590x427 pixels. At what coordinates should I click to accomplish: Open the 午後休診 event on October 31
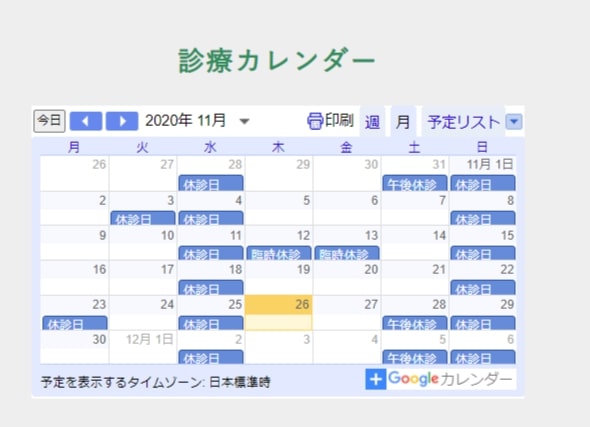point(415,183)
